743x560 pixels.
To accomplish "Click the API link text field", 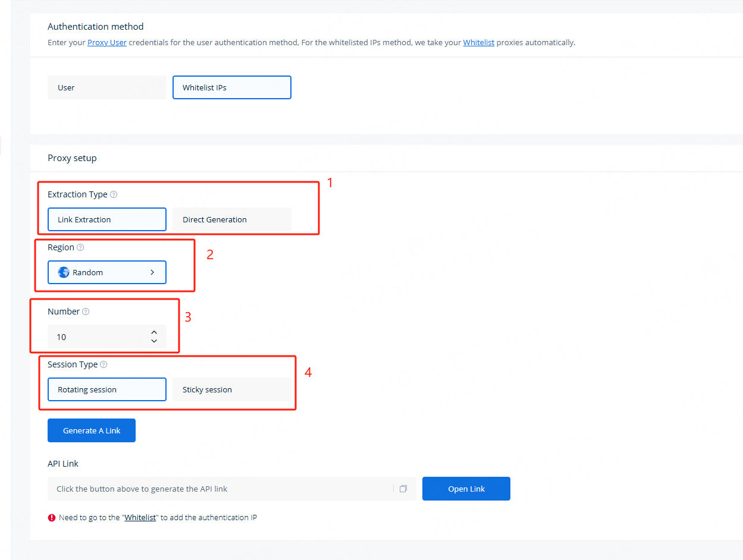I will coord(220,489).
